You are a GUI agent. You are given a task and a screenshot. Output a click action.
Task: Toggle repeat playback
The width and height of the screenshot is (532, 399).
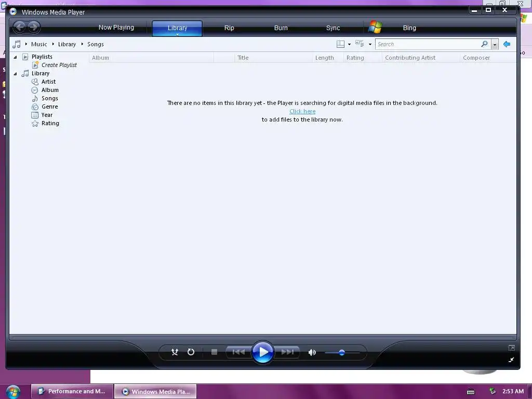(191, 352)
